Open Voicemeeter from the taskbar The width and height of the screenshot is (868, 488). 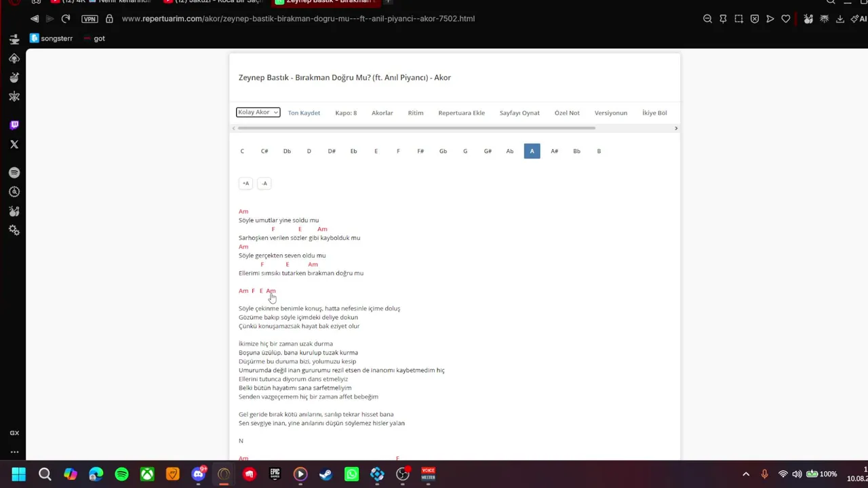pos(428,474)
